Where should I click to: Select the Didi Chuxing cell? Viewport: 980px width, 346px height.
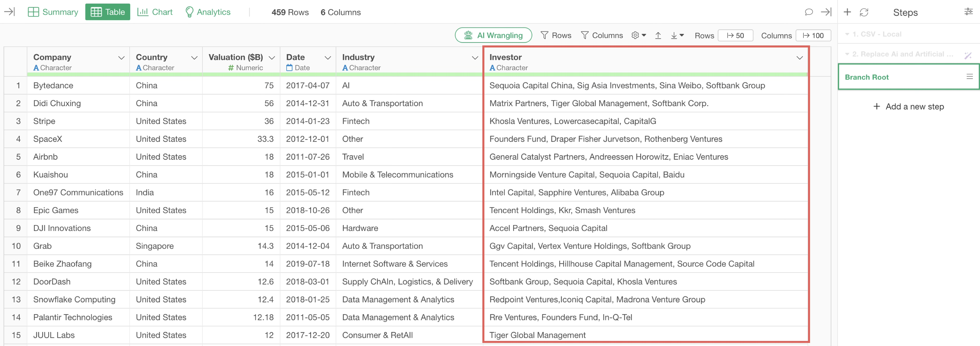[x=78, y=103]
